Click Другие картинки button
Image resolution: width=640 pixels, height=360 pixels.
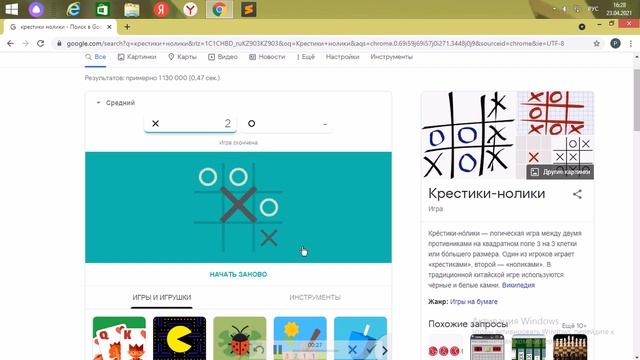pos(560,172)
